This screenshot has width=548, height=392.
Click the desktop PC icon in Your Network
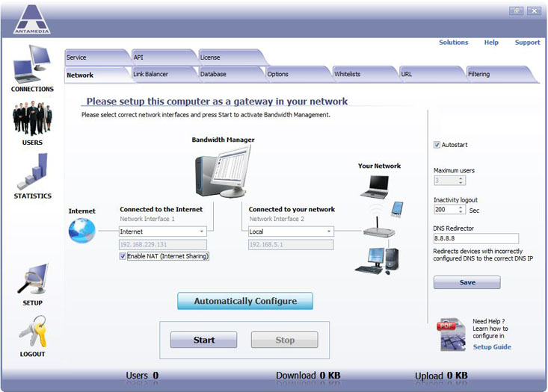[x=377, y=261]
